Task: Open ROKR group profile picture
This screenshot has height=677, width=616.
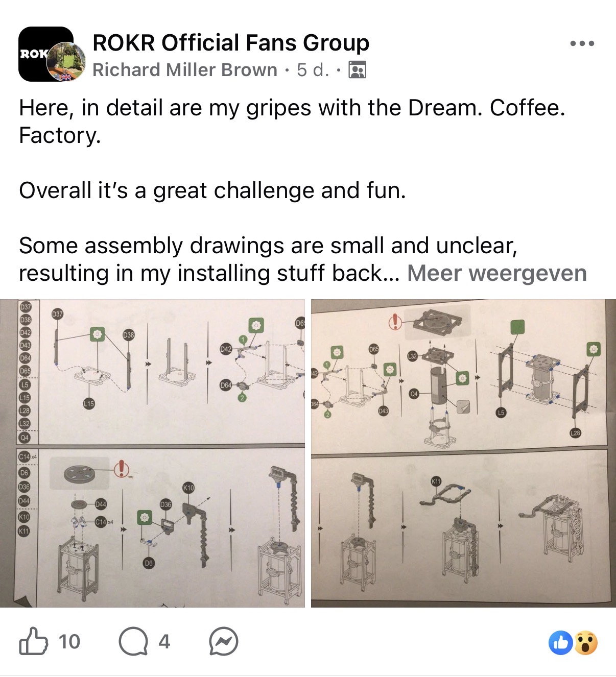Action: [x=40, y=54]
